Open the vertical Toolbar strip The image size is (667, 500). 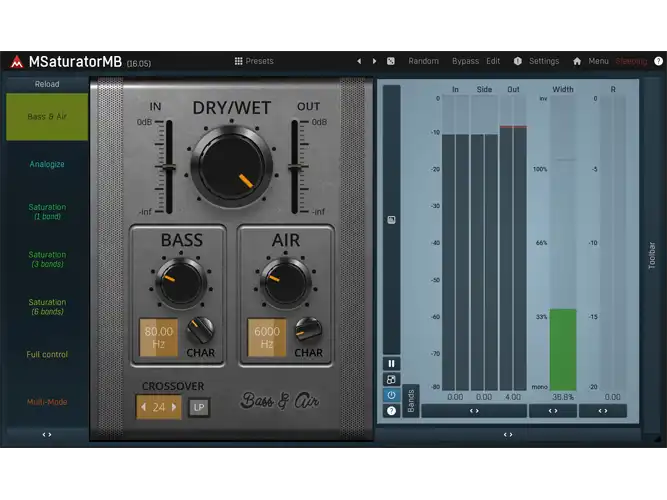pos(652,255)
